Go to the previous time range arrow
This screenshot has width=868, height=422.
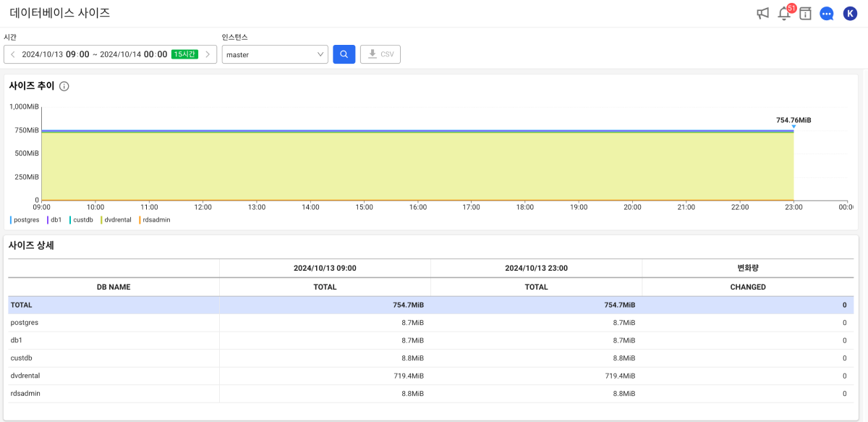click(13, 54)
